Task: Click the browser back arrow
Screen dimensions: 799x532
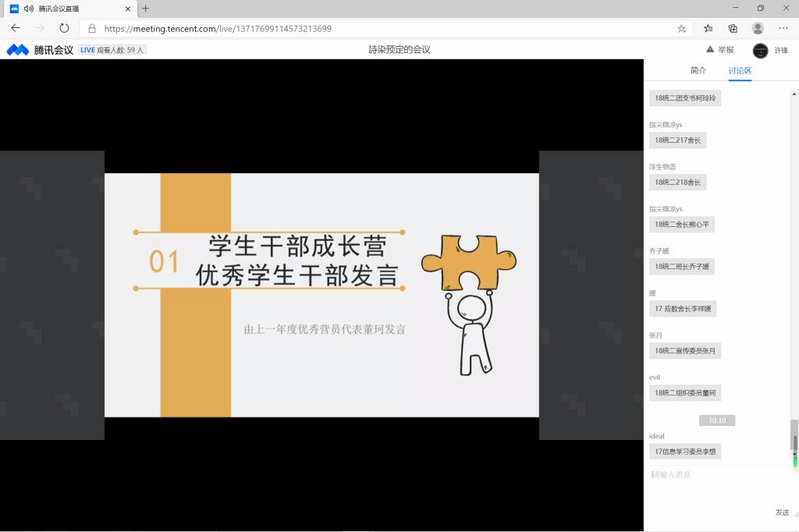Action: click(16, 28)
